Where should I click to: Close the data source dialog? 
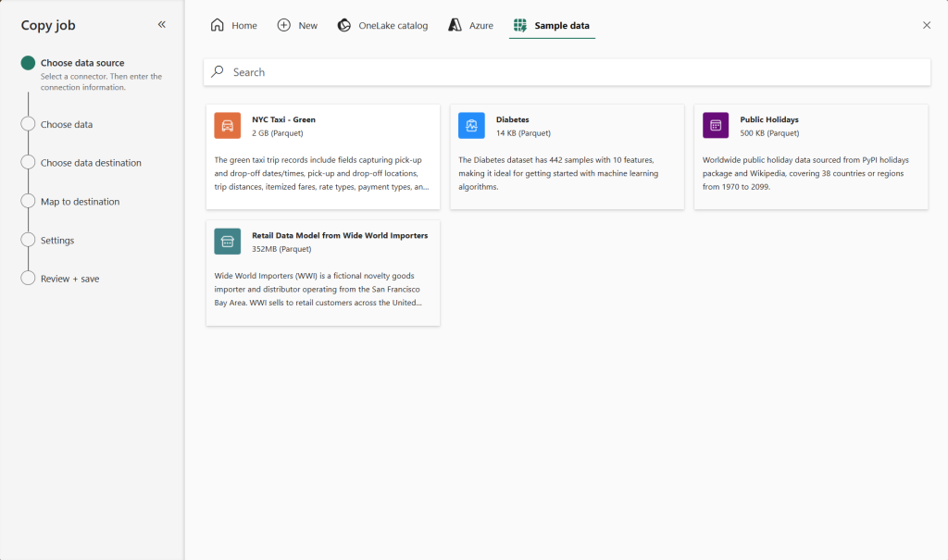(x=927, y=26)
